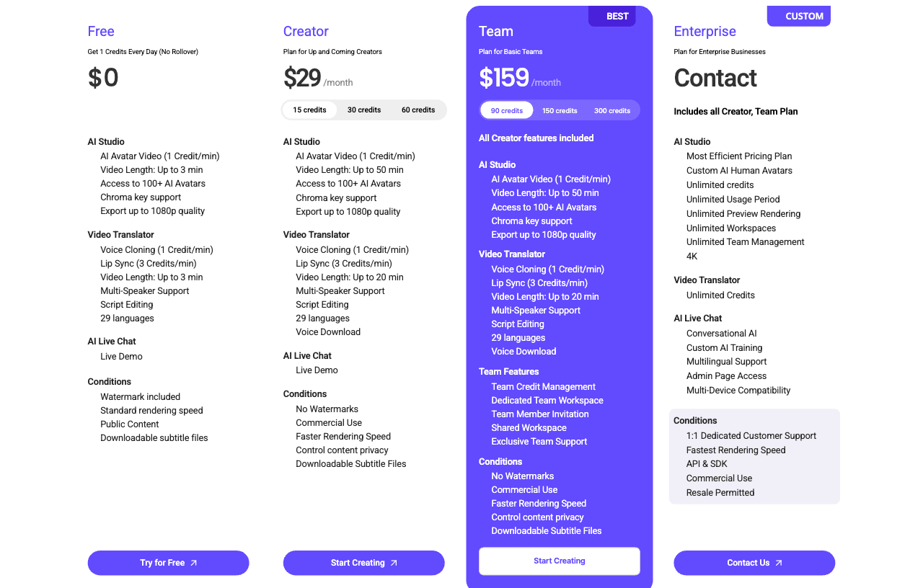
Task: Choose the 300 credits option
Action: point(612,110)
